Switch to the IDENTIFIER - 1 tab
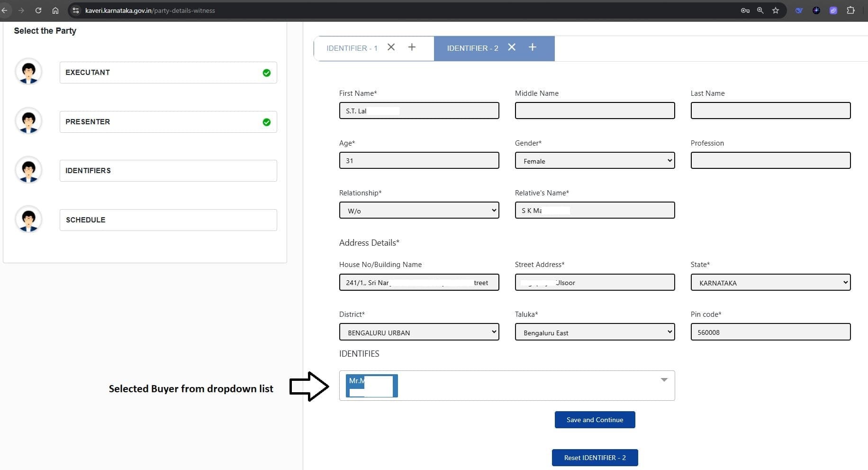The image size is (868, 470). [352, 48]
